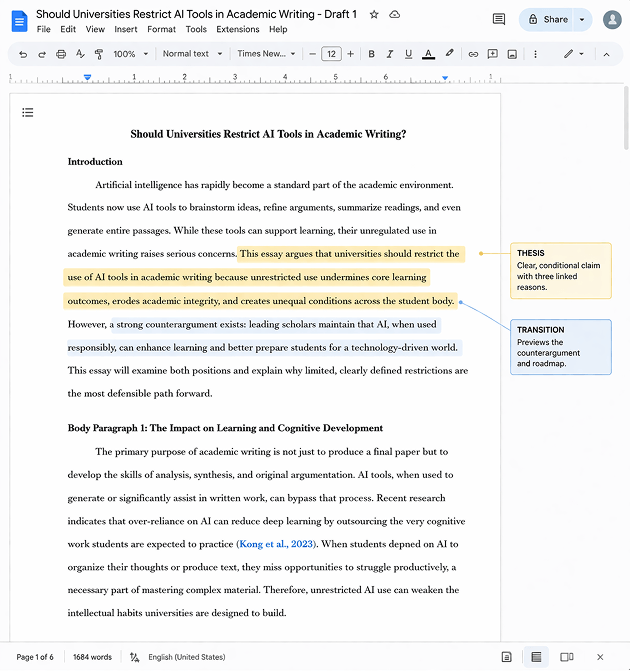Viewport: 630px width, 671px height.
Task: Toggle underline formatting
Action: [408, 54]
